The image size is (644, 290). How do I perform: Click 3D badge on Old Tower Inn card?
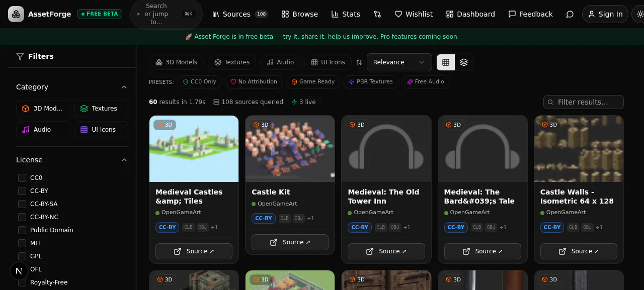(x=357, y=125)
